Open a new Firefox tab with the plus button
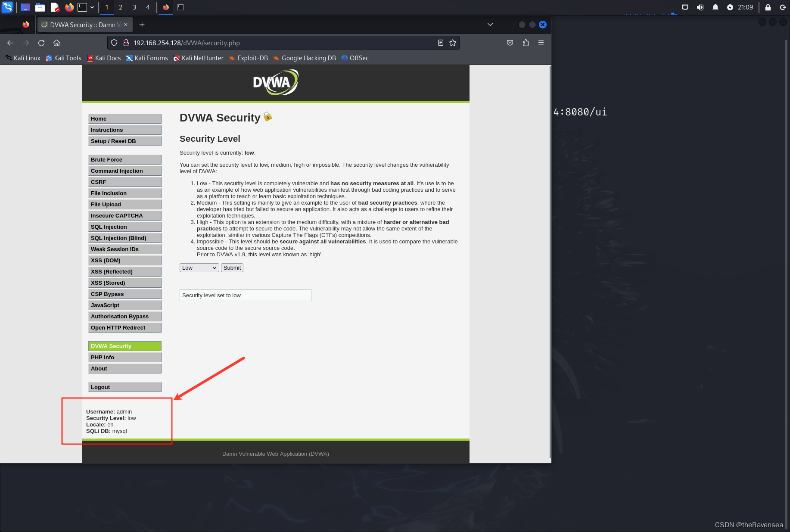790x532 pixels. coord(142,25)
